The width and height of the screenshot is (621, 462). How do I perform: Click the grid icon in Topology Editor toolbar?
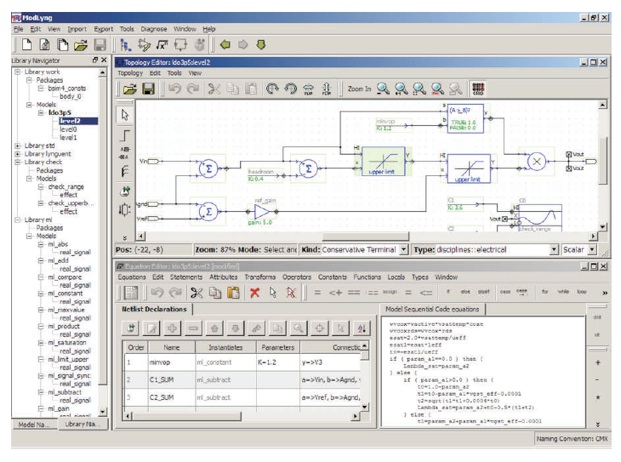point(478,89)
